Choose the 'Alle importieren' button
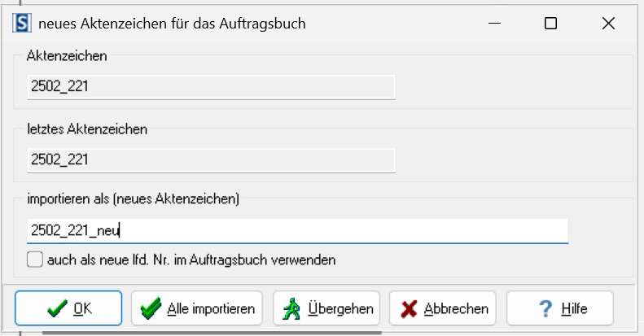 coord(197,308)
